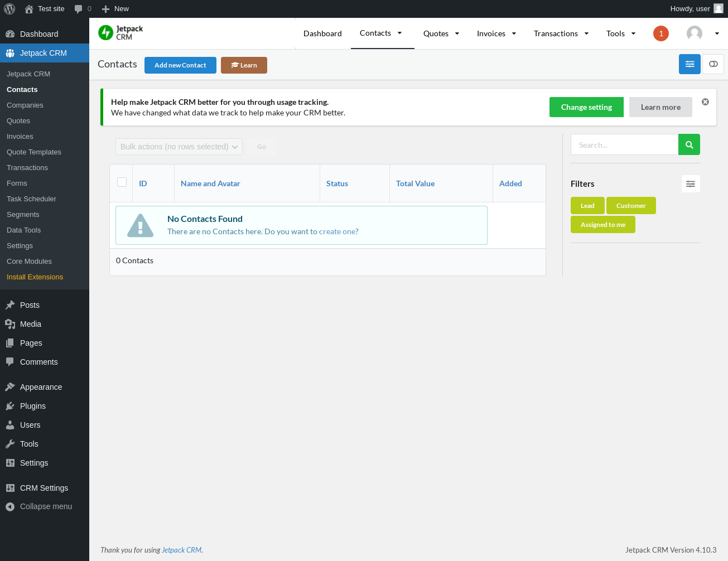Viewport: 728px width, 561px height.
Task: Expand the user profile dropdown caret
Action: (717, 33)
